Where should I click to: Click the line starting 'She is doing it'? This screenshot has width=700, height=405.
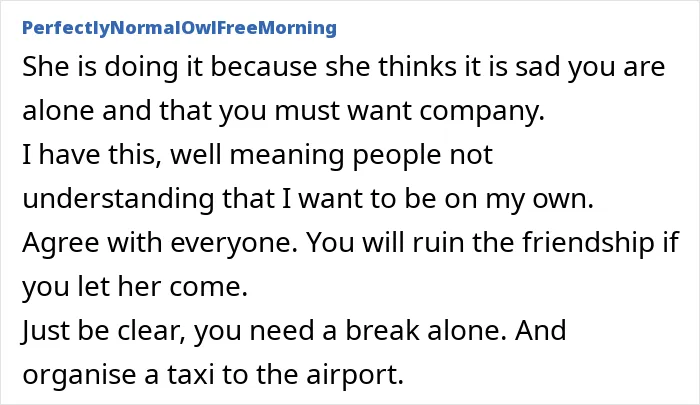click(344, 67)
